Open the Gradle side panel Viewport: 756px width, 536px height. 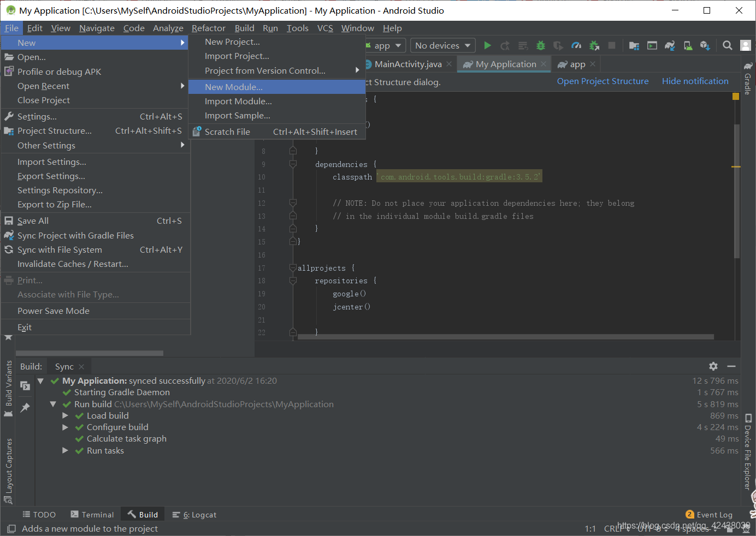(x=748, y=79)
